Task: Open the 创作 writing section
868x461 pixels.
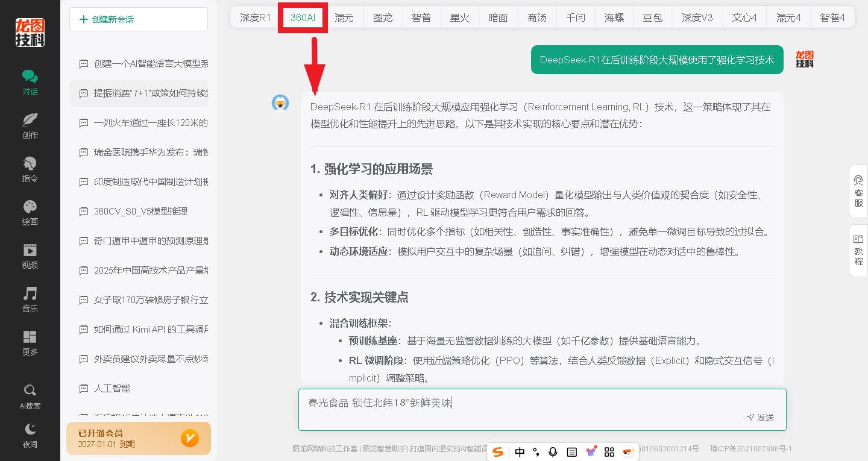Action: pos(30,126)
